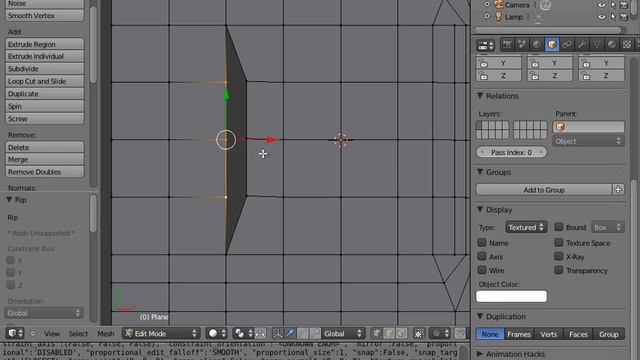Enable the Transparency checkbox

pos(559,270)
